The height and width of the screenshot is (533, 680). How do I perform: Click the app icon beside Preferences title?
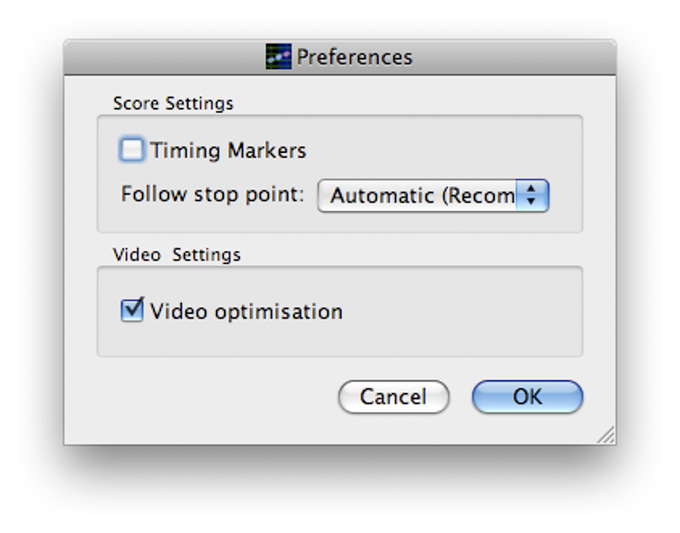278,56
